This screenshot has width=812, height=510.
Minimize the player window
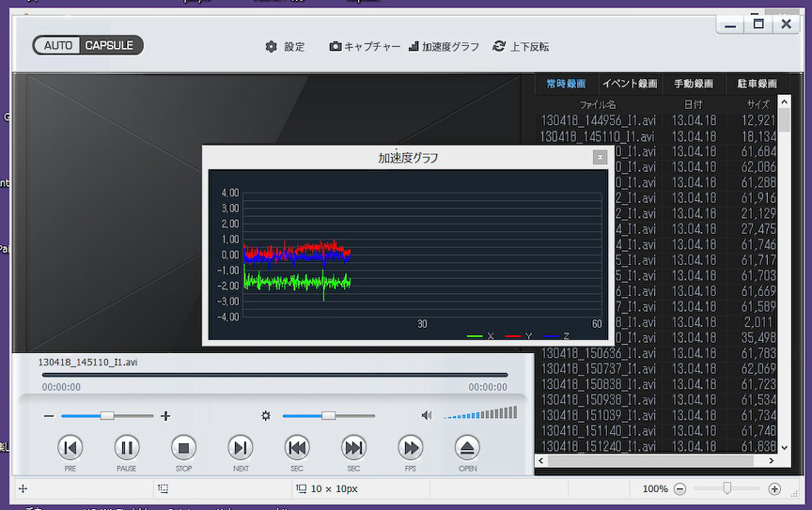coord(730,24)
